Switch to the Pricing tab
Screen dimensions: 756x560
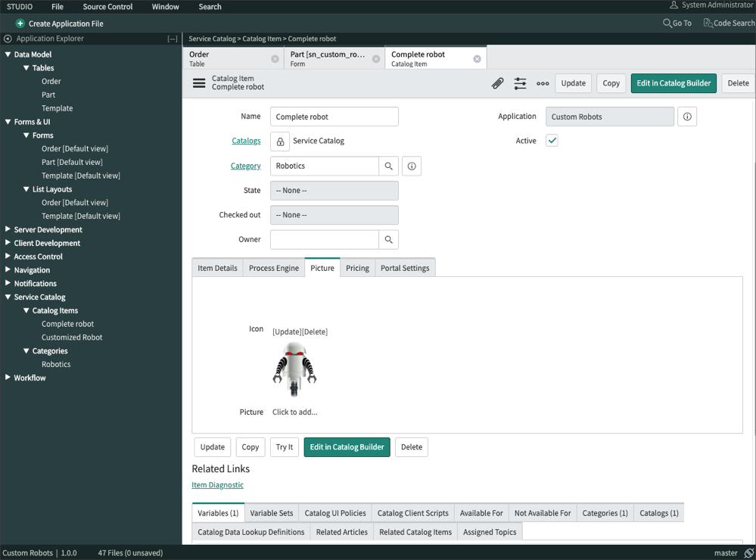tap(357, 267)
